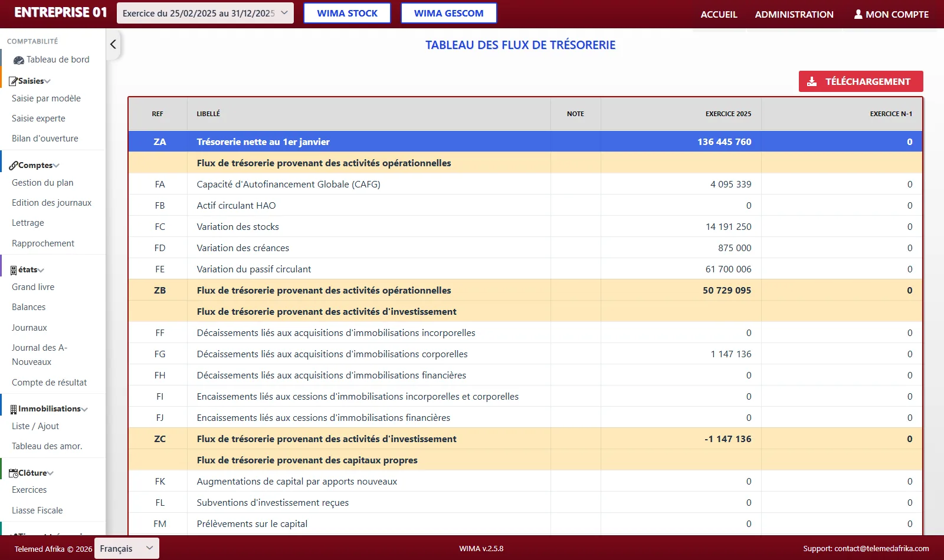Collapse the états section chevron

coord(41,270)
